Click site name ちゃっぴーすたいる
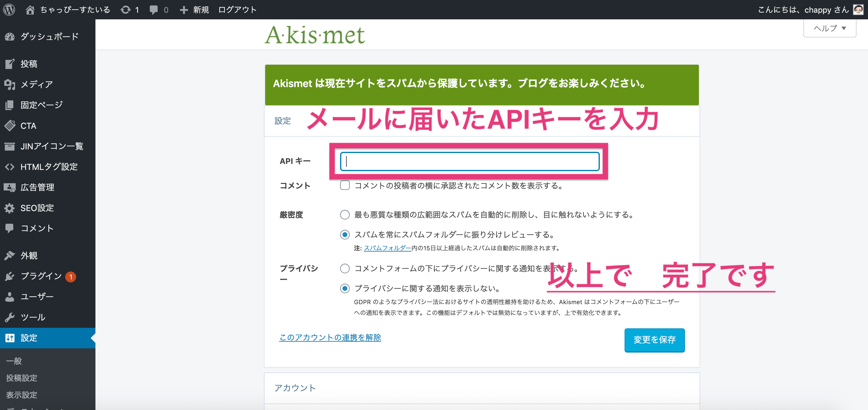Image resolution: width=868 pixels, height=410 pixels. 75,10
